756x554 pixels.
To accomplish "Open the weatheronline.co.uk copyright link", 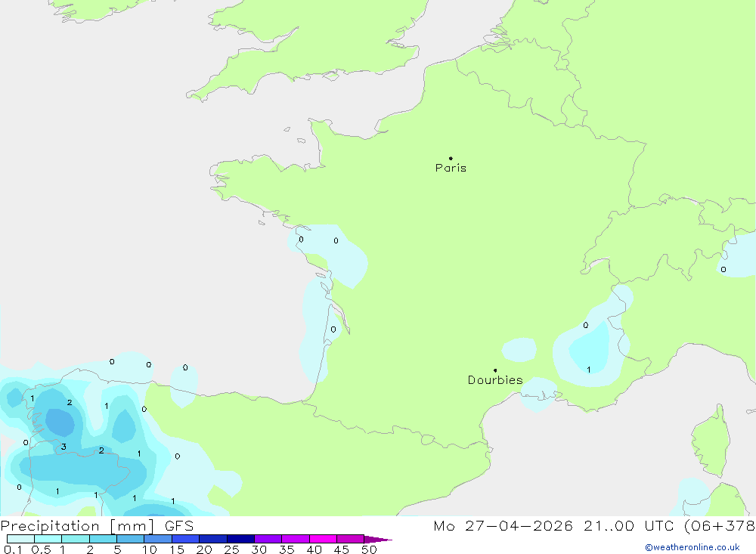I will tap(692, 547).
